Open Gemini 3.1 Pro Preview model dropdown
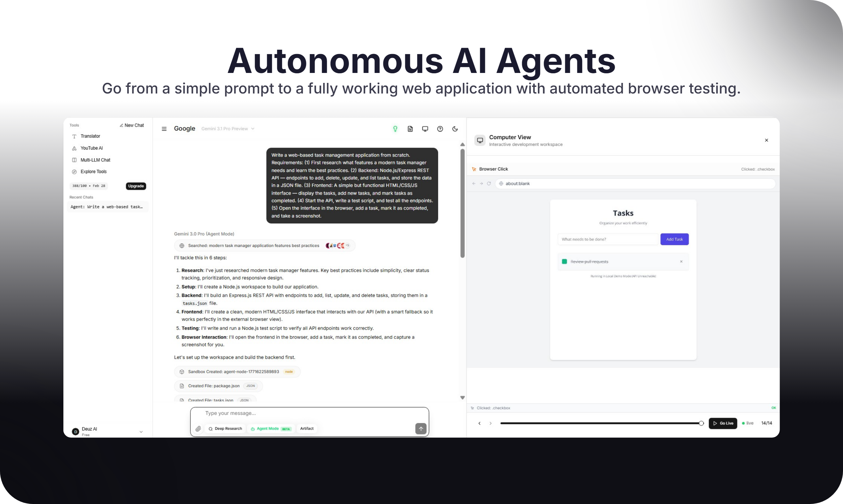The image size is (843, 504). click(228, 129)
